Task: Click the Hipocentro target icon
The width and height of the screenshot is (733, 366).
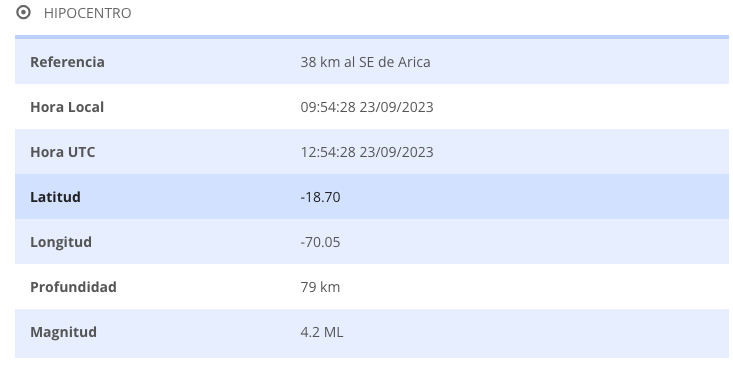Action: [x=23, y=13]
